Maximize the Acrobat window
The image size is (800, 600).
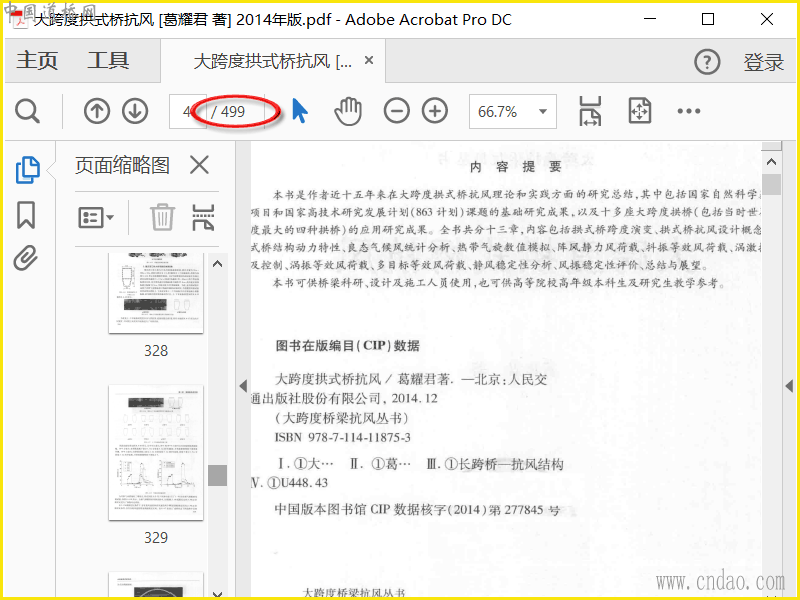point(708,19)
